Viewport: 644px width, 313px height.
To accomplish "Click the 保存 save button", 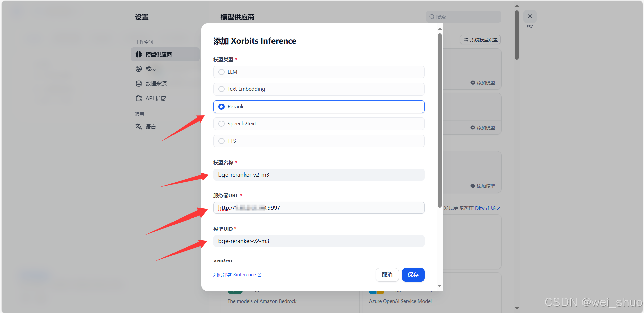I will point(413,275).
